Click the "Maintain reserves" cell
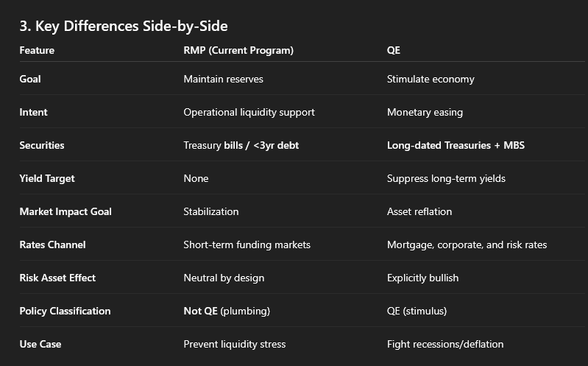This screenshot has height=366, width=588. [223, 79]
